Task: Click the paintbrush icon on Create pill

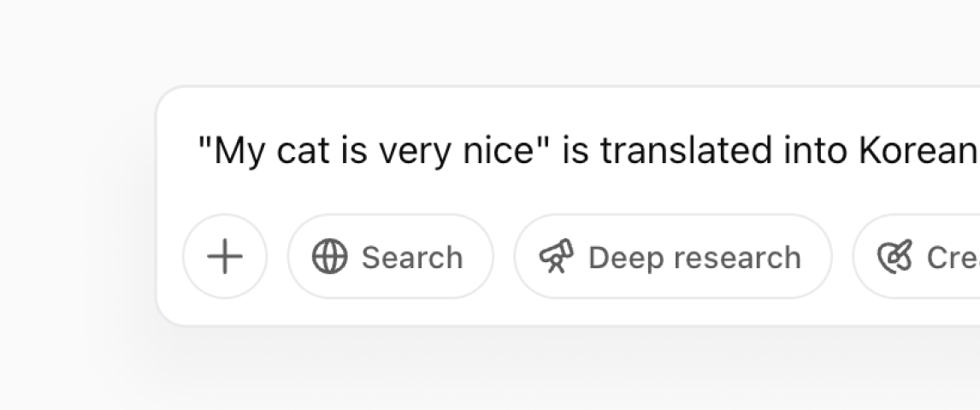Action: tap(895, 256)
